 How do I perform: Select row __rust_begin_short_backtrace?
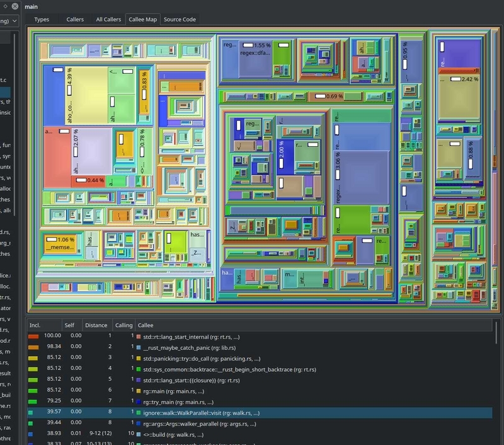(260, 370)
